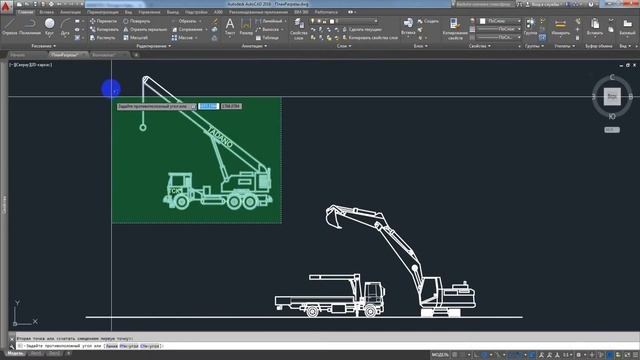The image size is (640, 360).
Task: Select the Полилиния polyline tool
Action: 30,27
